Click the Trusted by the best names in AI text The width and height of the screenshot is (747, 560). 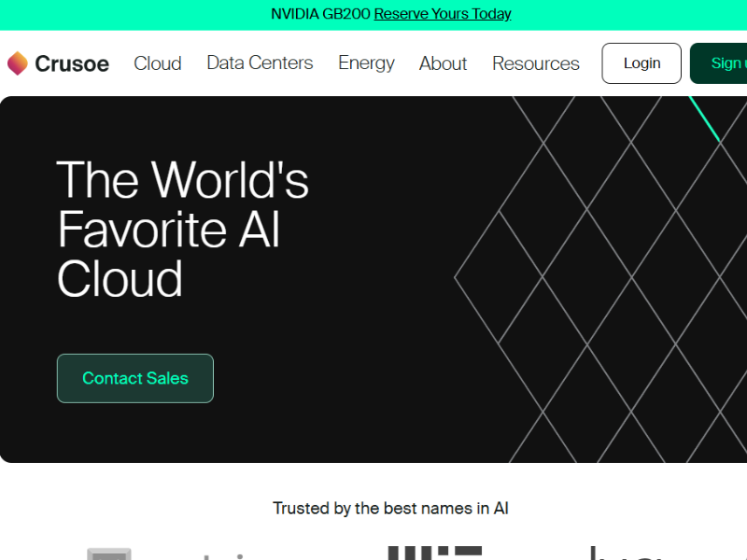(390, 508)
